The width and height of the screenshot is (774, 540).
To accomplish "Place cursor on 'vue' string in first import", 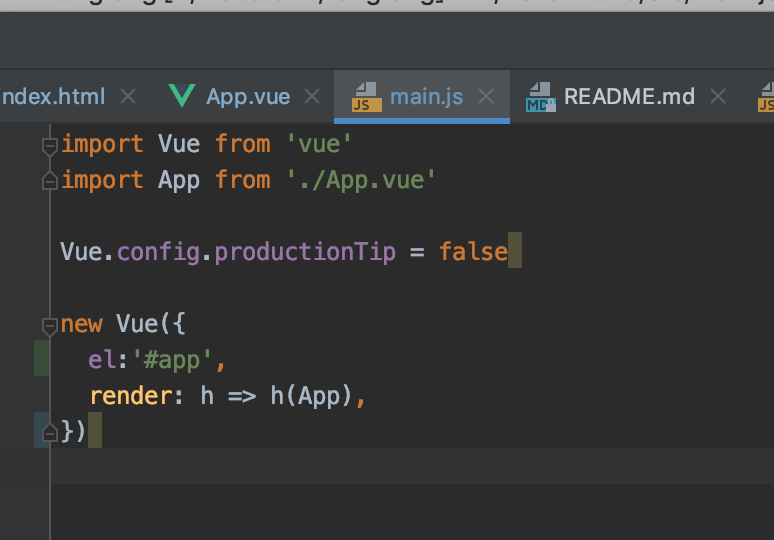I will pos(319,144).
